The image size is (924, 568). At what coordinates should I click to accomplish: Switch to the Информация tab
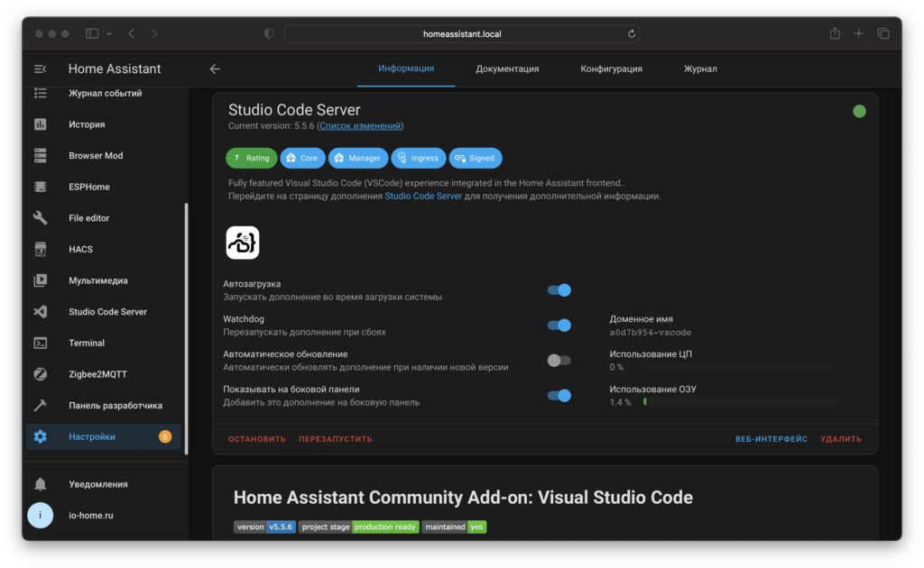click(x=406, y=69)
